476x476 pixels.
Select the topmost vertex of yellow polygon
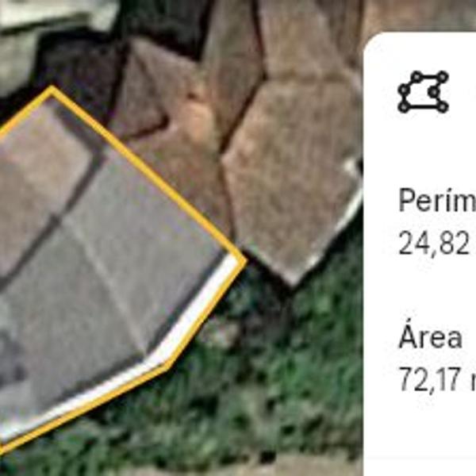(52, 90)
